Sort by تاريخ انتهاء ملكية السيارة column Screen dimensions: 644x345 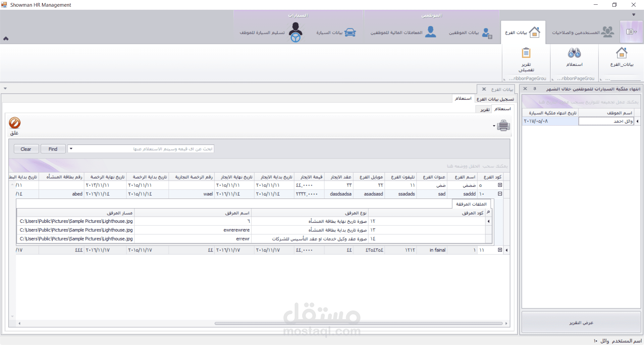click(550, 113)
